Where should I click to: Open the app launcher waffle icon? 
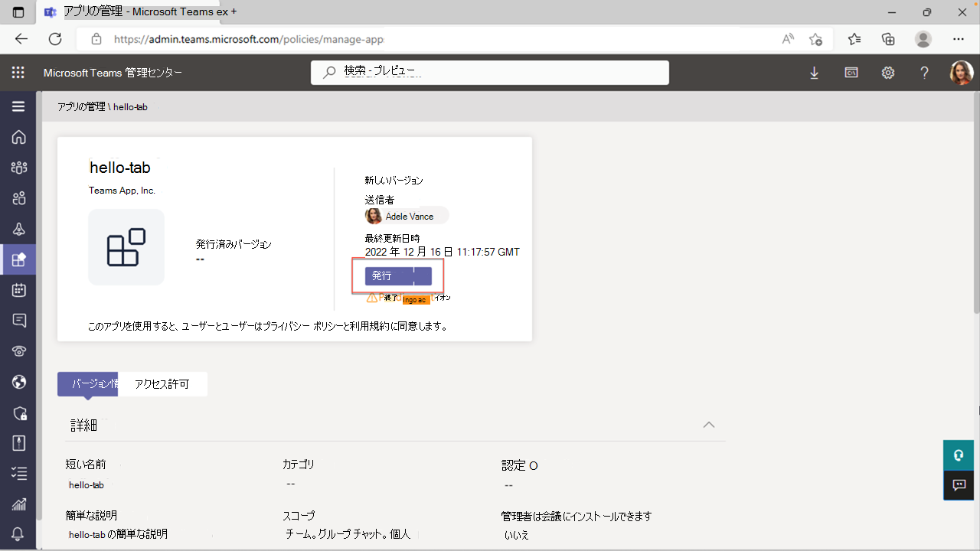[x=18, y=73]
